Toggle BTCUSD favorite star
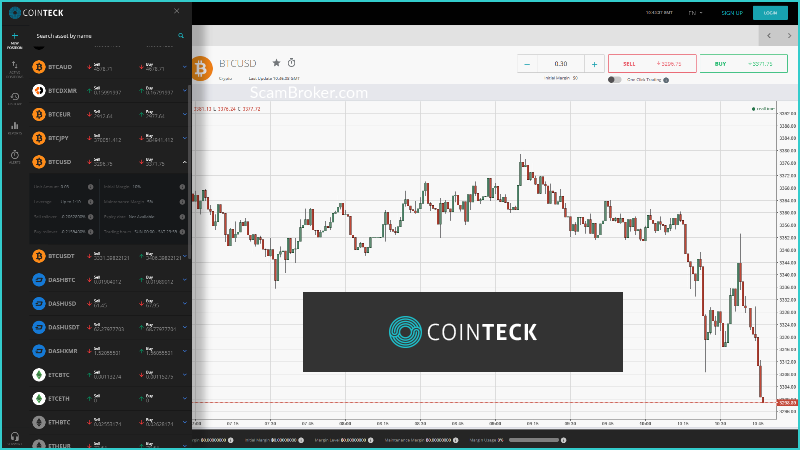The height and width of the screenshot is (450, 800). (276, 63)
